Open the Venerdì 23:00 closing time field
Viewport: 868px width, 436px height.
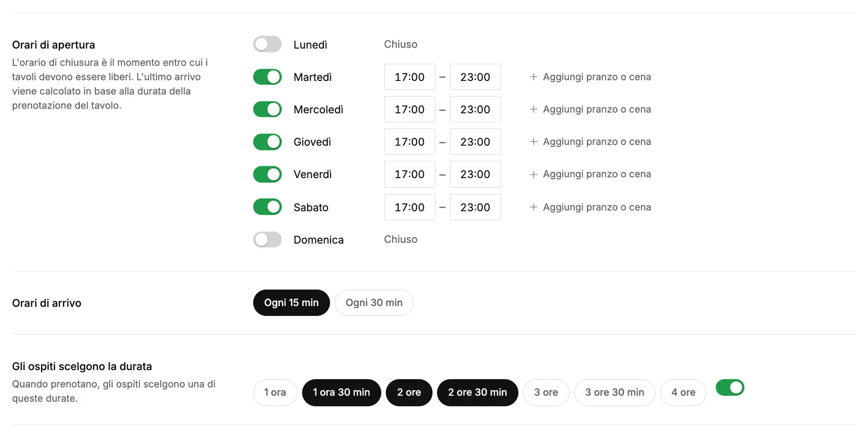pyautogui.click(x=475, y=174)
